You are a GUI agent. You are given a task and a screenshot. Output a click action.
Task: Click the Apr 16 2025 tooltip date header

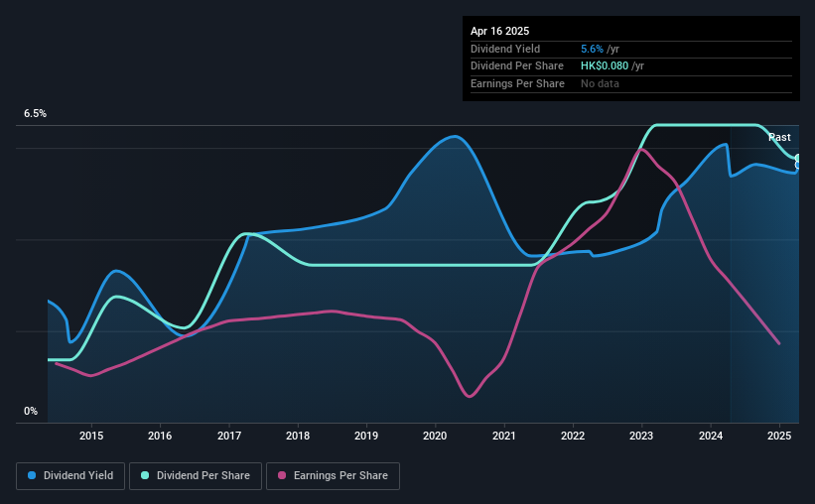499,31
